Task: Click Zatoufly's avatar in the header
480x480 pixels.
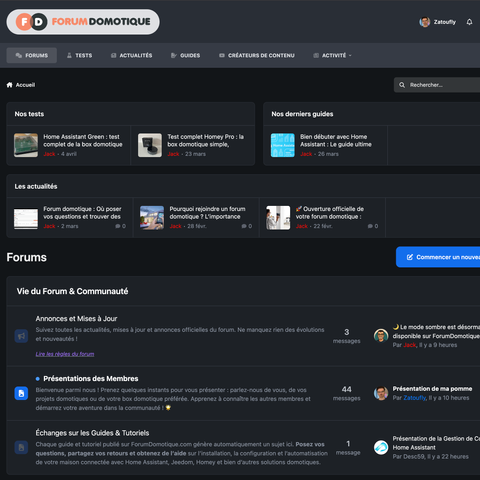Action: click(425, 22)
